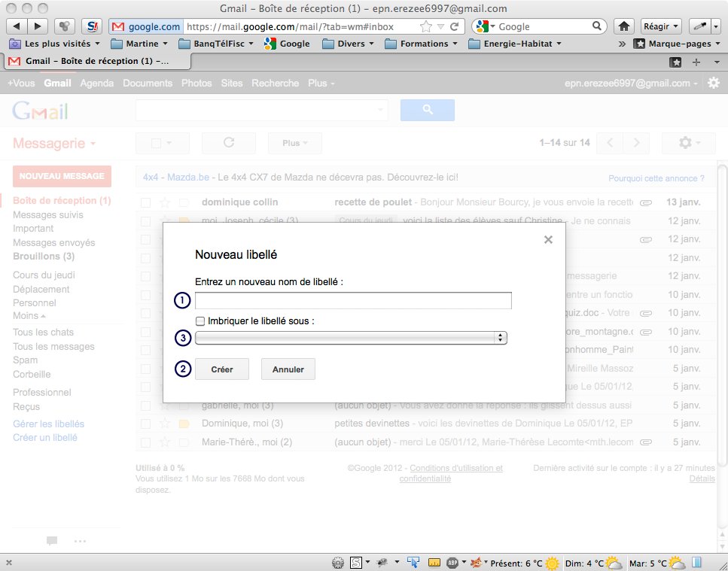Click the boxed S icon in the status bar
Image resolution: width=728 pixels, height=571 pixels.
coord(356,563)
